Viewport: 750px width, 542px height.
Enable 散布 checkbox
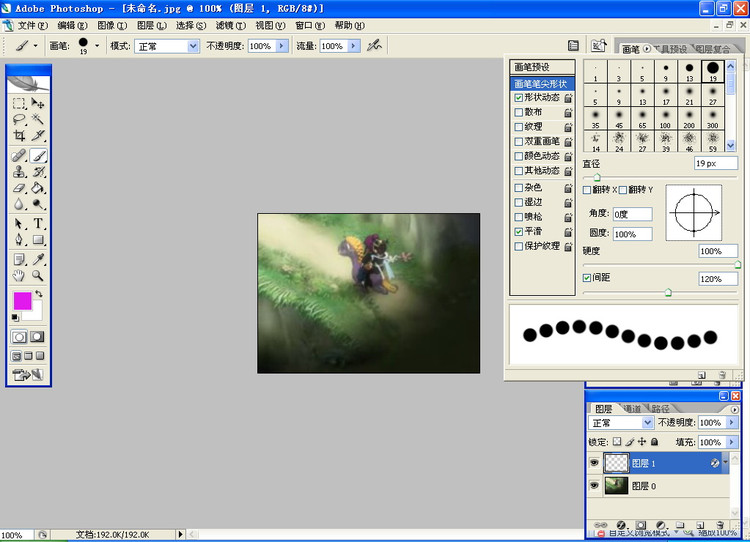518,112
